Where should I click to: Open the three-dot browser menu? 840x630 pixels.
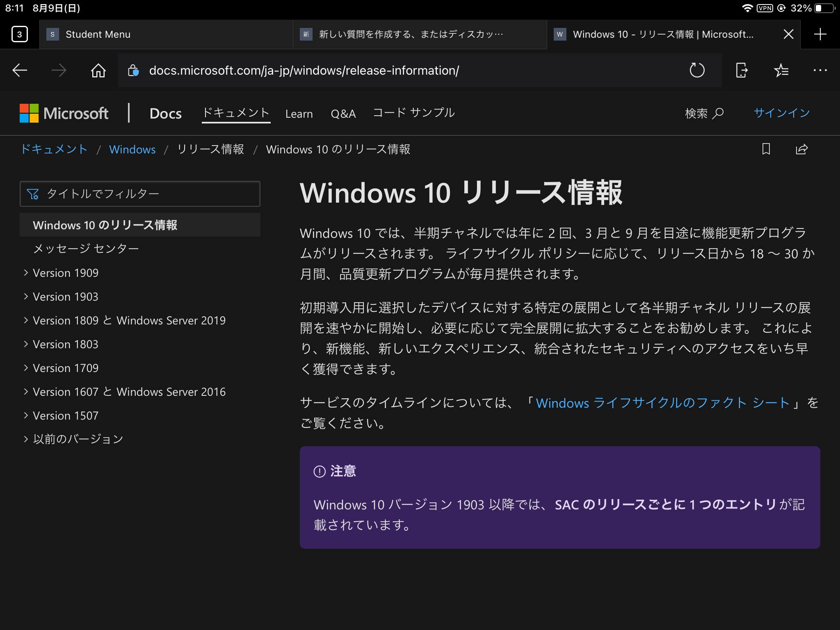[820, 71]
